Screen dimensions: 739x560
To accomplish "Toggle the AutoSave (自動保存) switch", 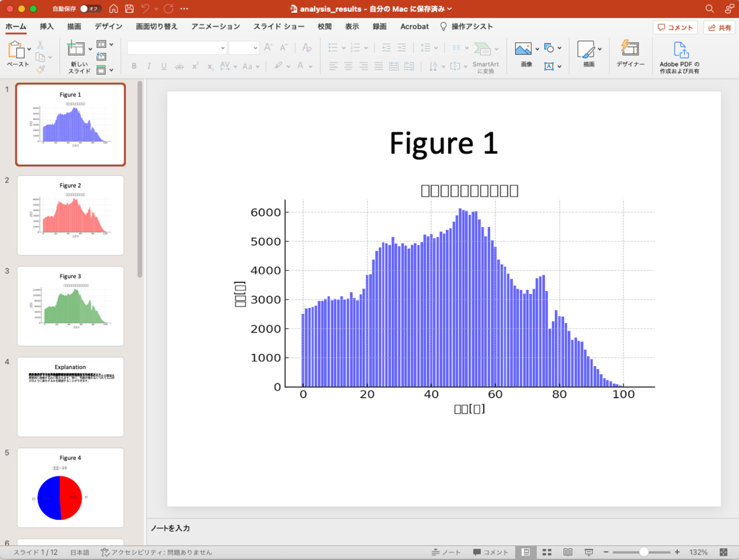I will pyautogui.click(x=91, y=9).
